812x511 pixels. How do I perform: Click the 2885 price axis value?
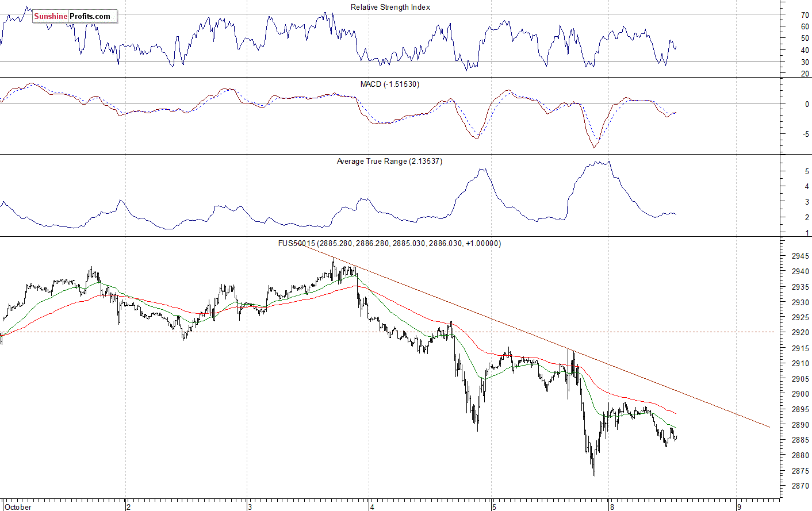(x=800, y=440)
